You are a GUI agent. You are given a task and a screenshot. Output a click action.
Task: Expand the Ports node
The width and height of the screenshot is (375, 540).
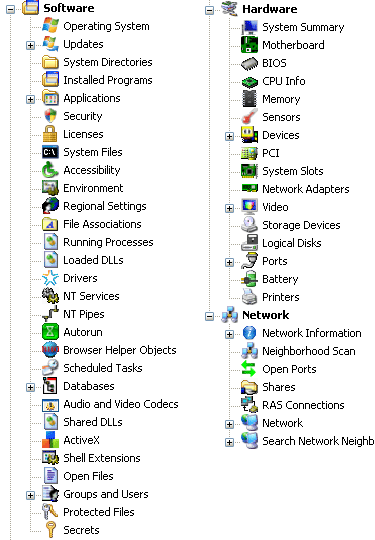229,262
